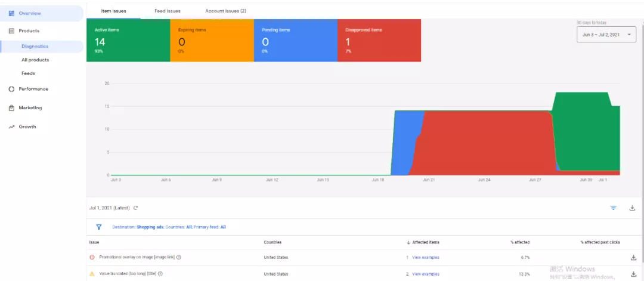Download the Promotional overlay issue row

pos(633,258)
